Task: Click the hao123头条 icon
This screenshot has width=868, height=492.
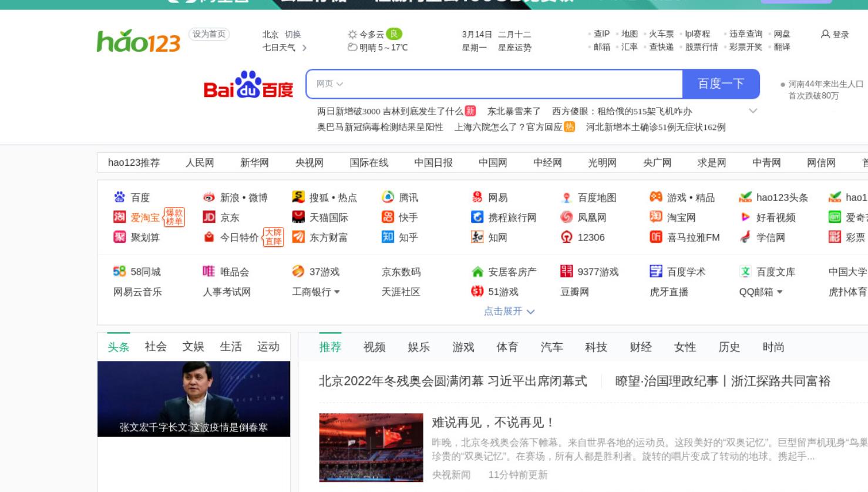Action: (745, 197)
